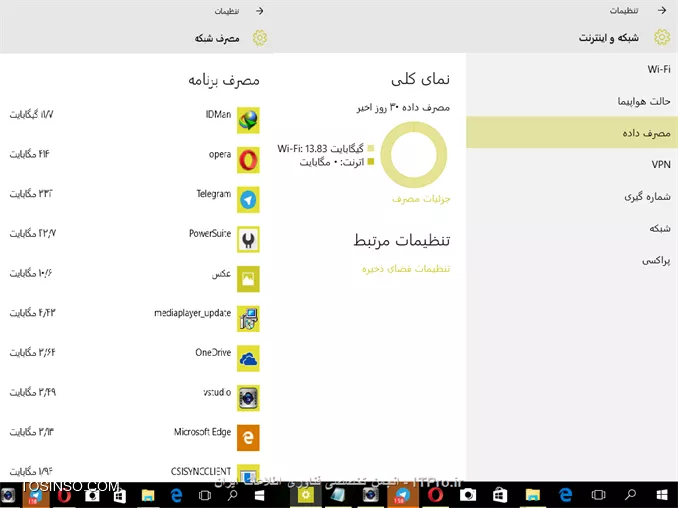The width and height of the screenshot is (678, 508).
Task: Click the نمای کلی heading
Action: point(420,79)
